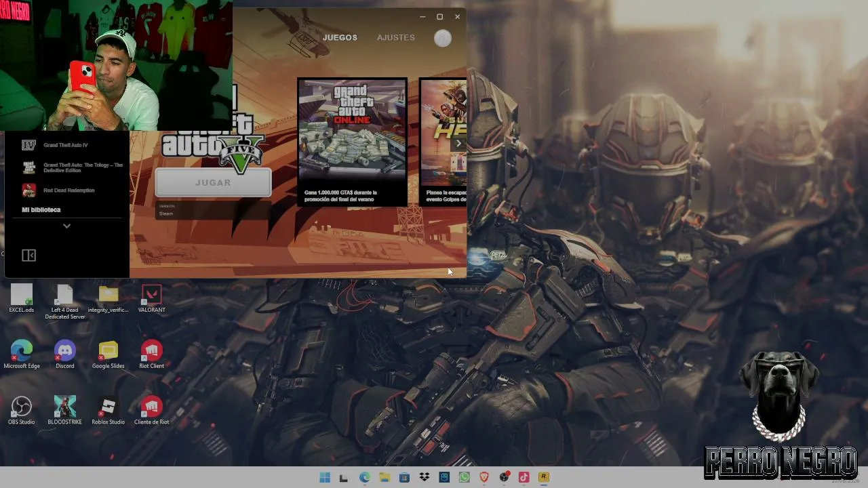Open the profile avatar in Rockstar launcher

pos(443,39)
